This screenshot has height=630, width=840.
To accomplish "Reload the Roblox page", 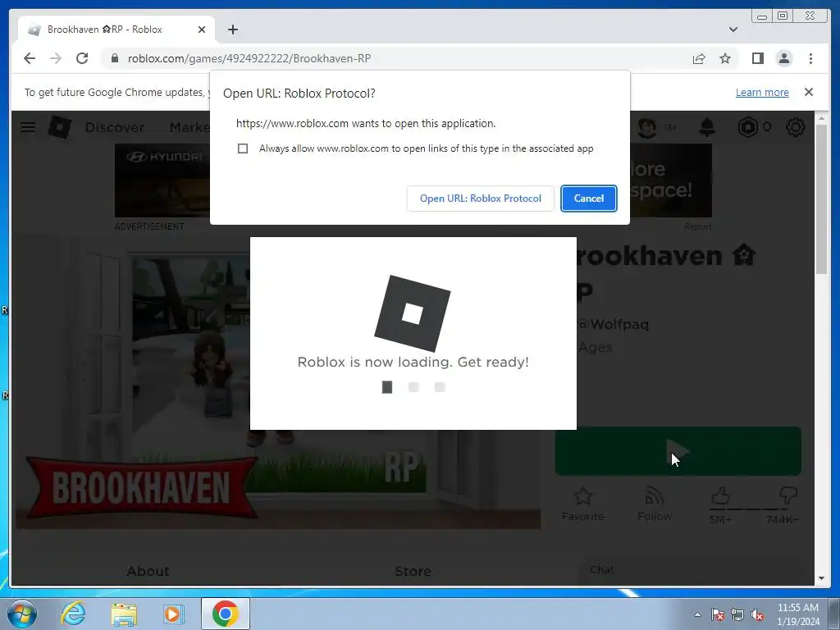I will click(82, 58).
